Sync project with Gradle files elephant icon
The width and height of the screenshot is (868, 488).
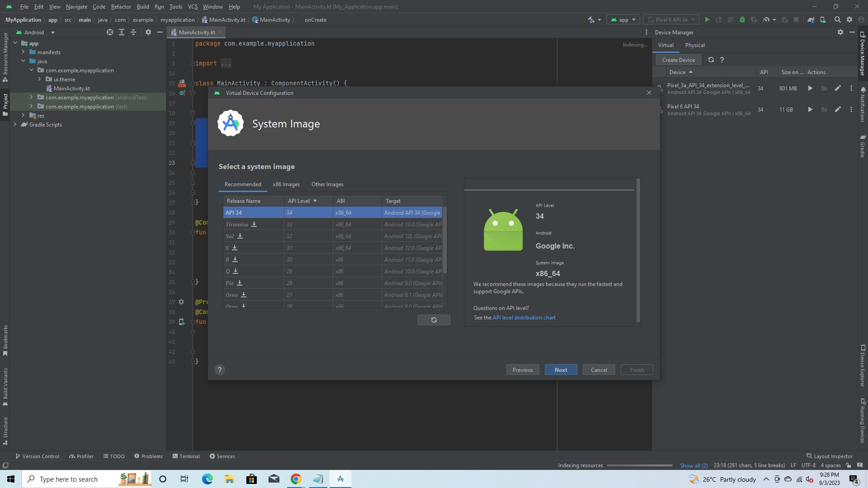pyautogui.click(x=811, y=20)
